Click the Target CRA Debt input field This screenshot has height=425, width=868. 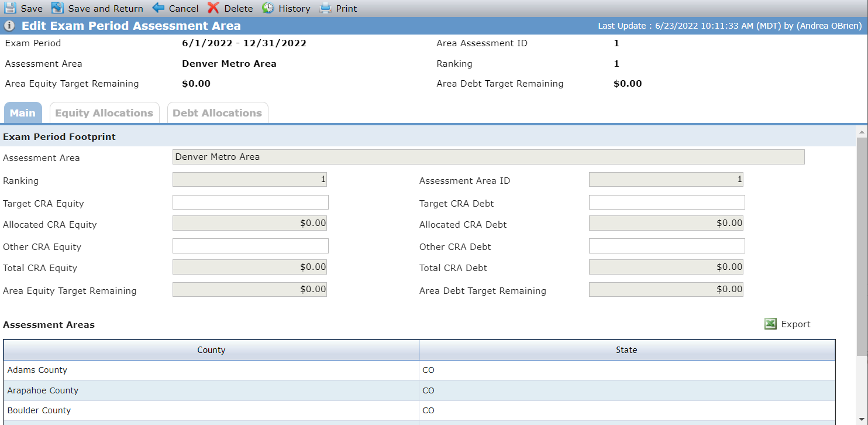(x=667, y=203)
